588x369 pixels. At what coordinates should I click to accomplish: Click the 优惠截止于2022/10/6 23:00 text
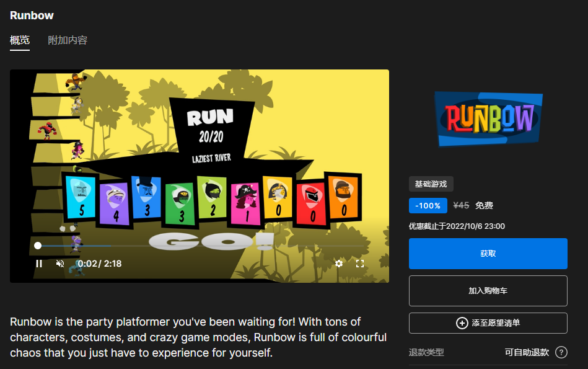457,226
